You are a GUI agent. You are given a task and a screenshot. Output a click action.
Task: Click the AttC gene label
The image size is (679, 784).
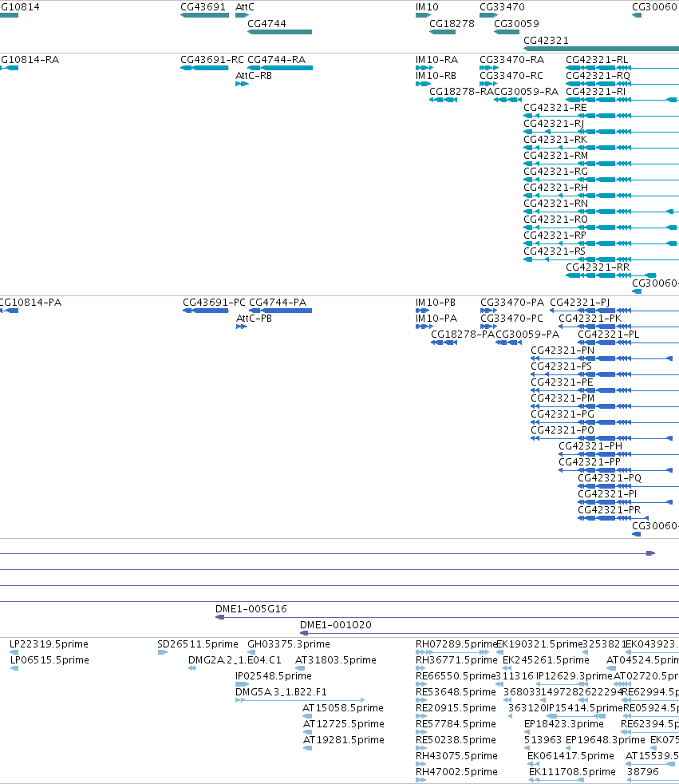click(245, 7)
